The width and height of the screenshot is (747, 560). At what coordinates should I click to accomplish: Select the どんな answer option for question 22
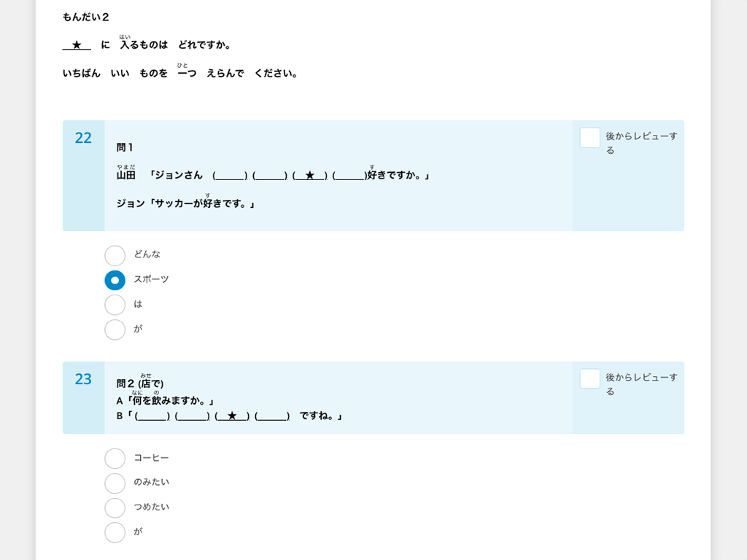tap(115, 255)
